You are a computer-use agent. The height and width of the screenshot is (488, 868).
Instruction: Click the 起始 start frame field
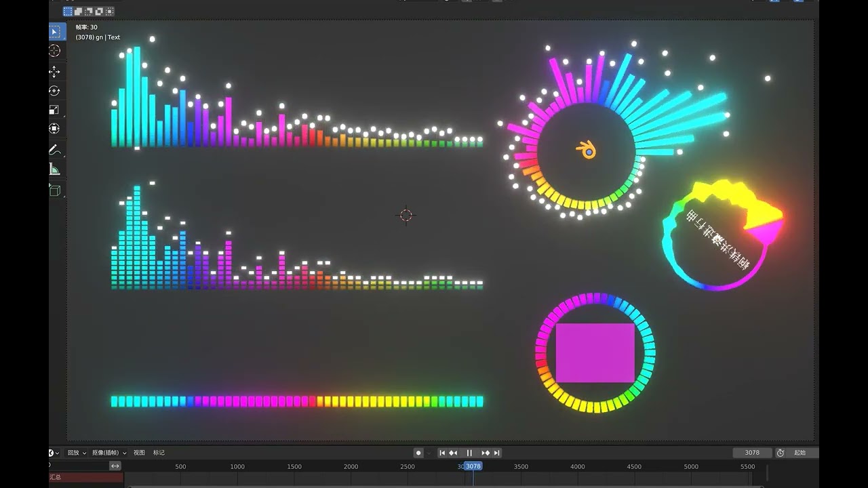click(x=804, y=453)
